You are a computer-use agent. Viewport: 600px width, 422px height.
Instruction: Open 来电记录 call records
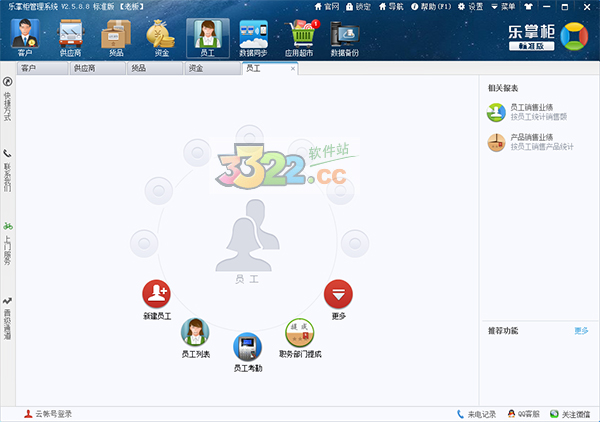pos(476,414)
